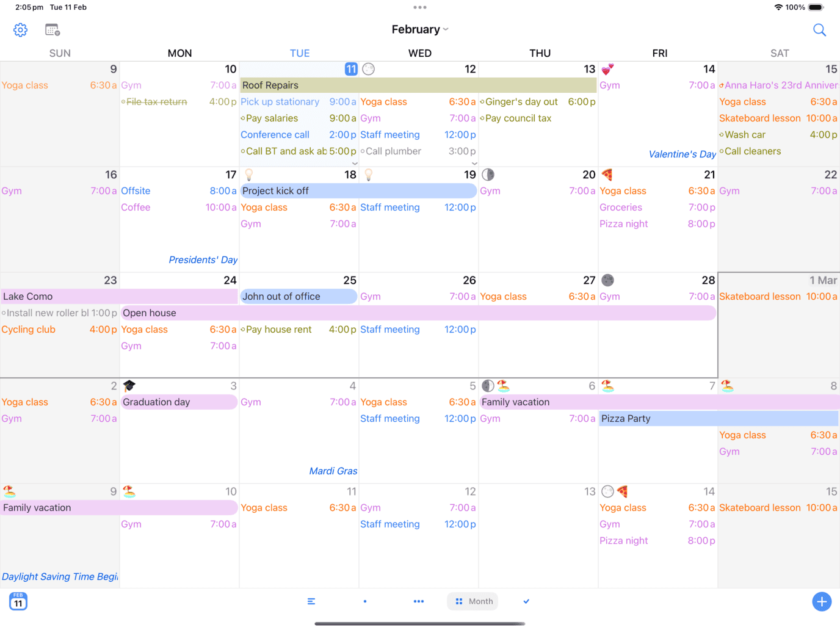840x630 pixels.
Task: Select the 1 Mar date cell
Action: [x=823, y=280]
